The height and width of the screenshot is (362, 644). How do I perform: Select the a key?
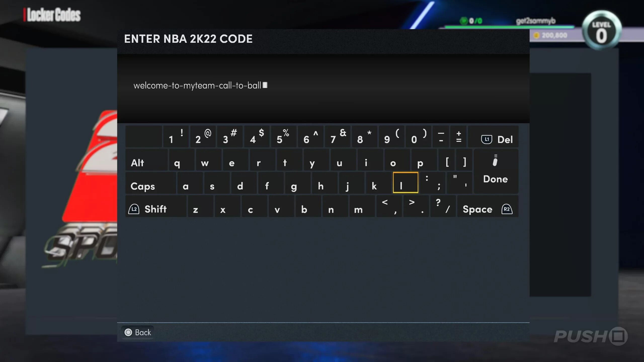point(190,183)
